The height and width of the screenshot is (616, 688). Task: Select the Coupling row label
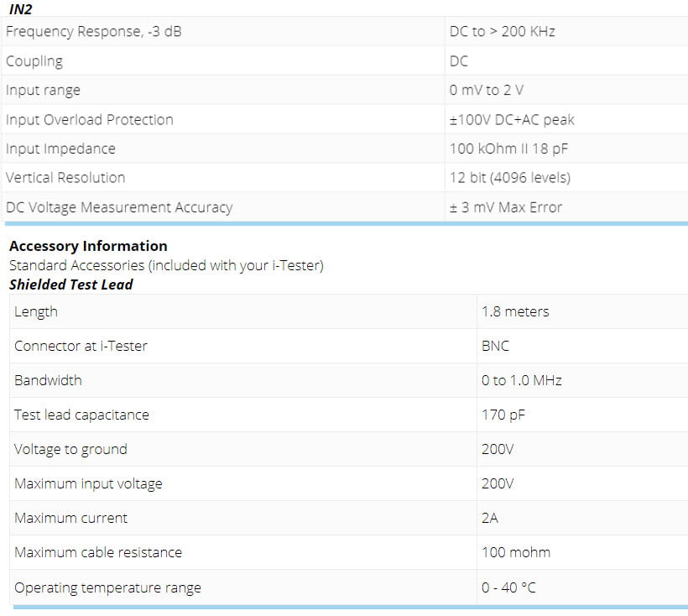(x=34, y=61)
